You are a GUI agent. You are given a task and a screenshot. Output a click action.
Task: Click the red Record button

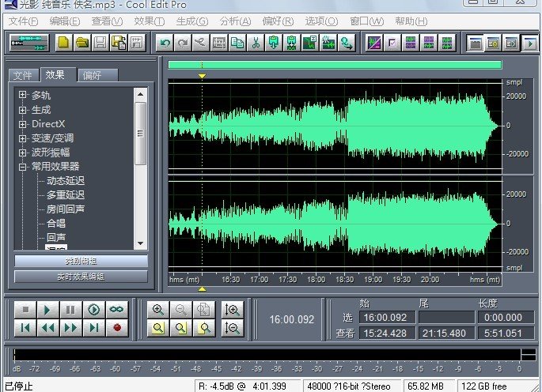coord(117,327)
